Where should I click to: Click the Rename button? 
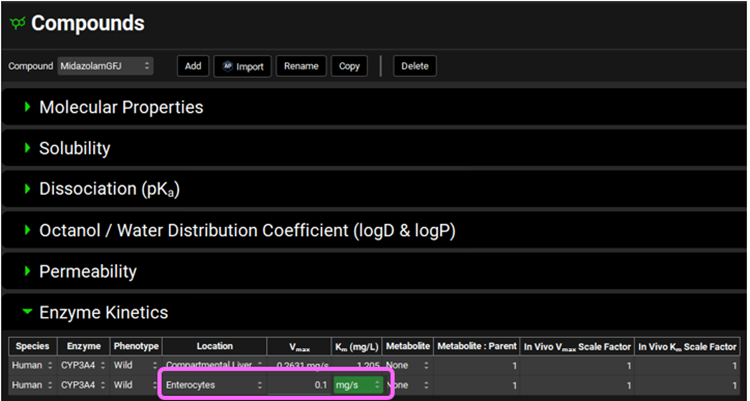tap(300, 66)
